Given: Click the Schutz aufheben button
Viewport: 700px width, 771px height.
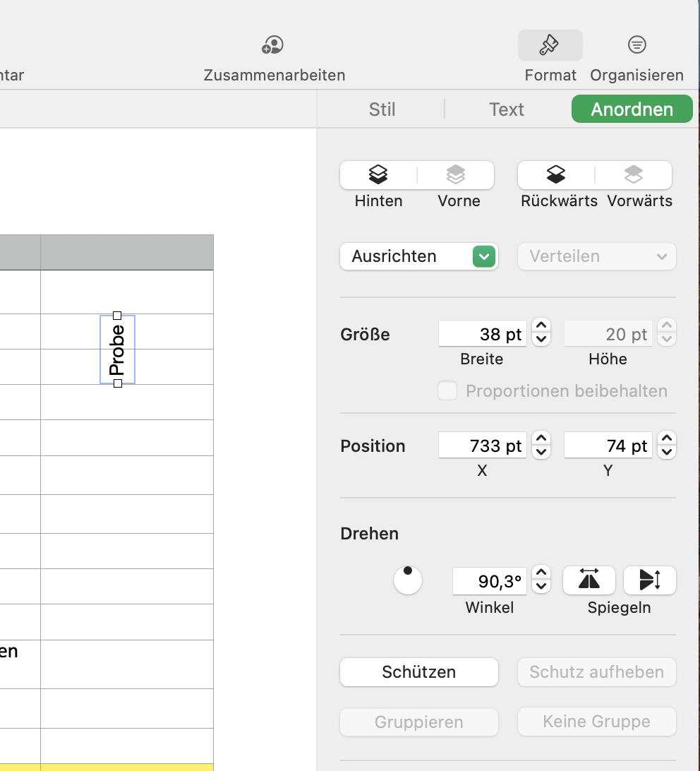Looking at the screenshot, I should click(x=596, y=672).
